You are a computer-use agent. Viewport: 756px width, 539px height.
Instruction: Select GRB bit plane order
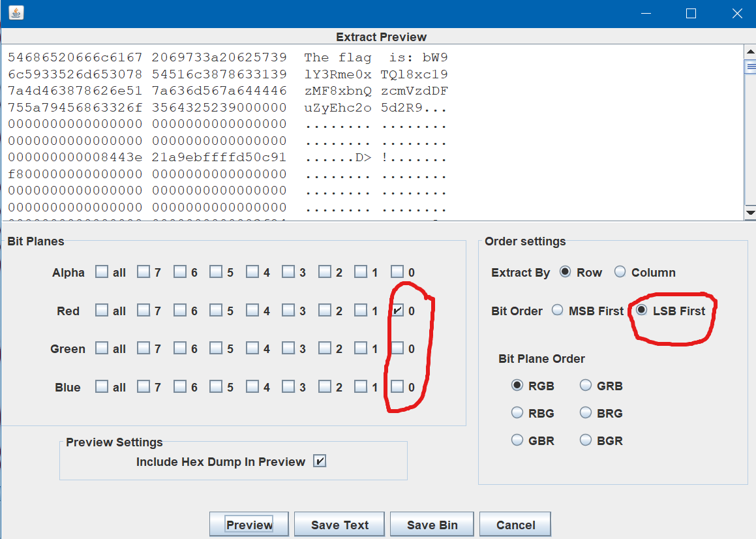[586, 386]
